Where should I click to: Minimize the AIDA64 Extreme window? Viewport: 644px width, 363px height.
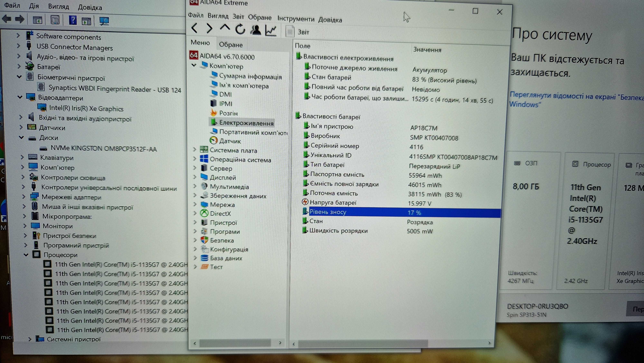tap(451, 10)
